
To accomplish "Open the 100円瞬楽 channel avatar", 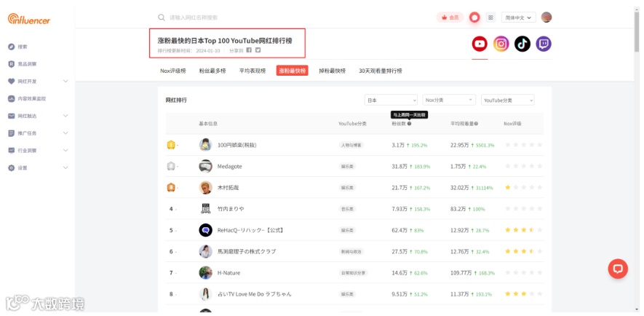I will click(x=205, y=145).
